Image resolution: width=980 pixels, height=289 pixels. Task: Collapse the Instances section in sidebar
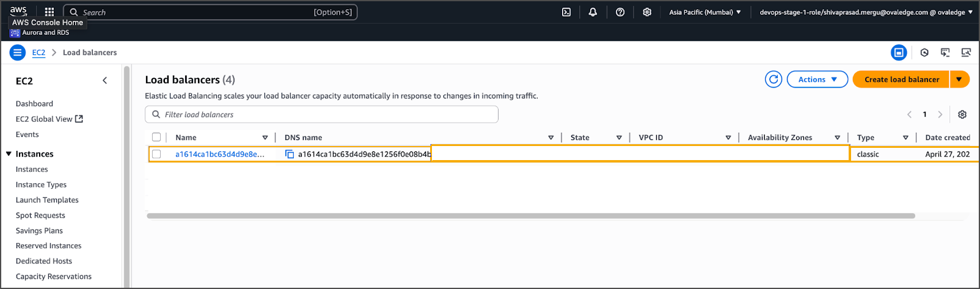point(9,154)
